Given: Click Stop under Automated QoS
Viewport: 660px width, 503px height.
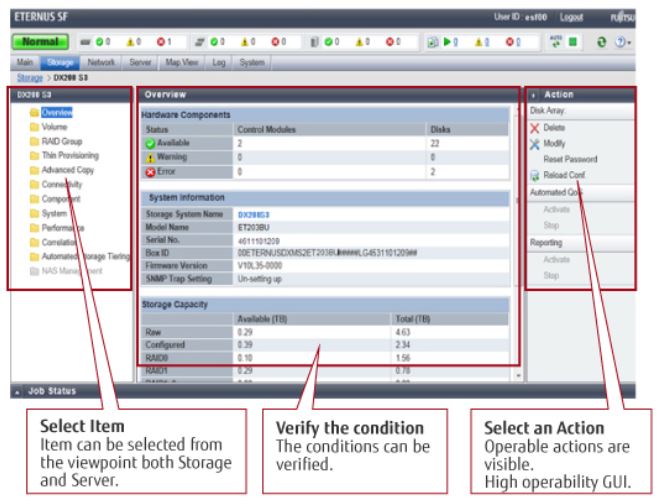Looking at the screenshot, I should click(x=551, y=225).
